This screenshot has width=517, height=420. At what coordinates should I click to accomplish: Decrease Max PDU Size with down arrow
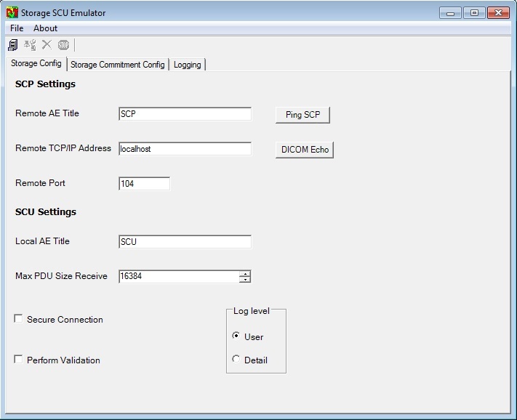pyautogui.click(x=245, y=279)
